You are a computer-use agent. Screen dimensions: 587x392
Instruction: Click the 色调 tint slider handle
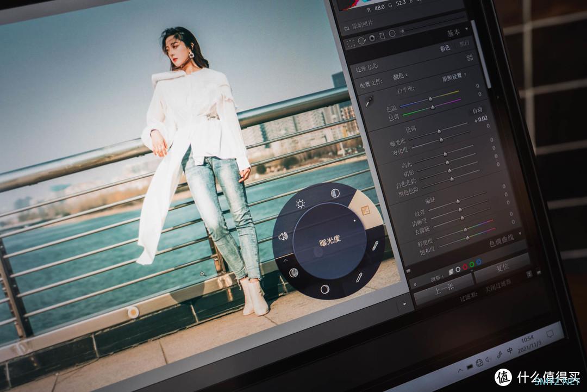[433, 108]
